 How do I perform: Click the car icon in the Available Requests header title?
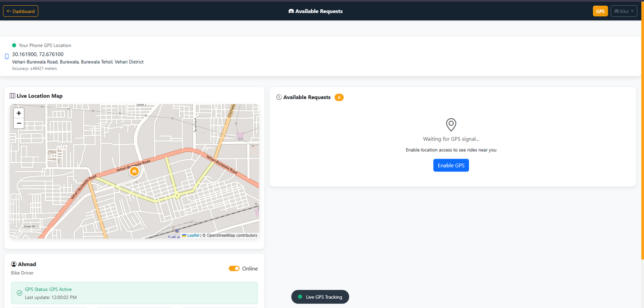click(291, 11)
